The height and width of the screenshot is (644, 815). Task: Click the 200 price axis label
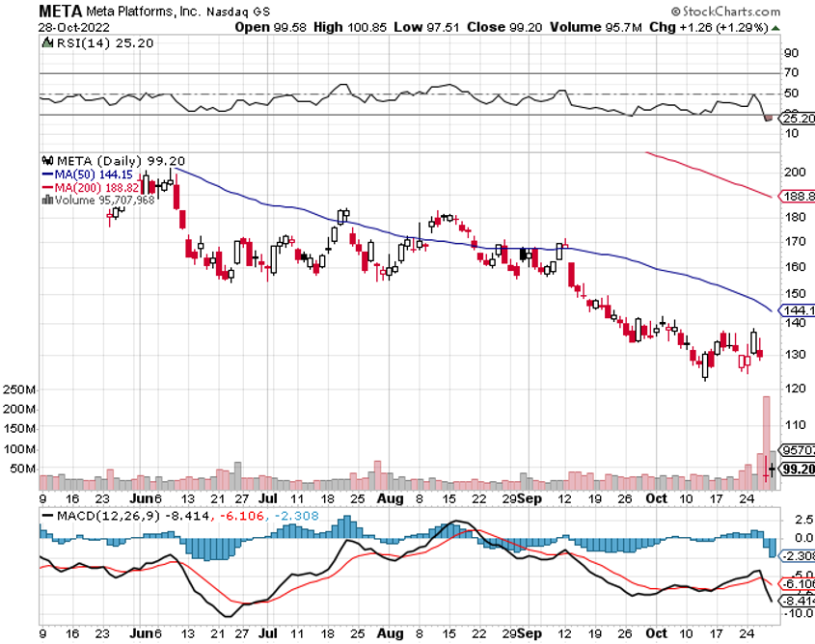(x=794, y=172)
